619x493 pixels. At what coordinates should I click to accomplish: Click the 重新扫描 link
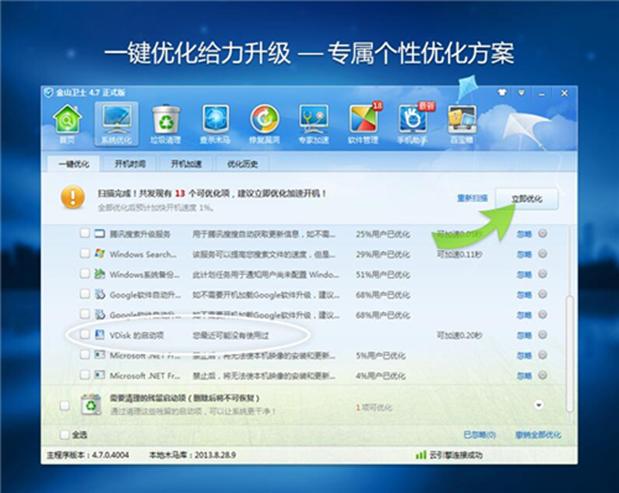(x=472, y=198)
